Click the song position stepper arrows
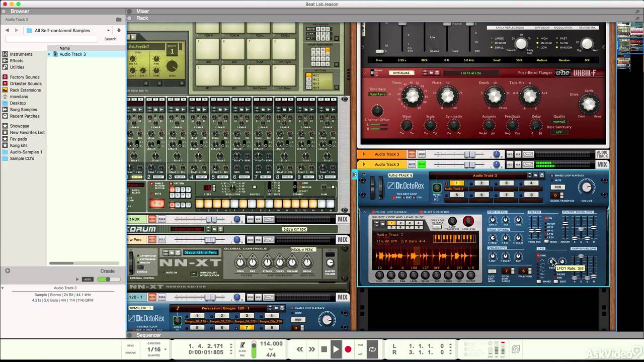 (x=231, y=349)
